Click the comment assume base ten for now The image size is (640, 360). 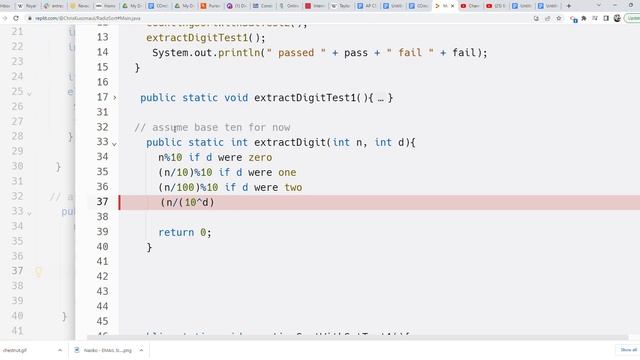click(212, 127)
